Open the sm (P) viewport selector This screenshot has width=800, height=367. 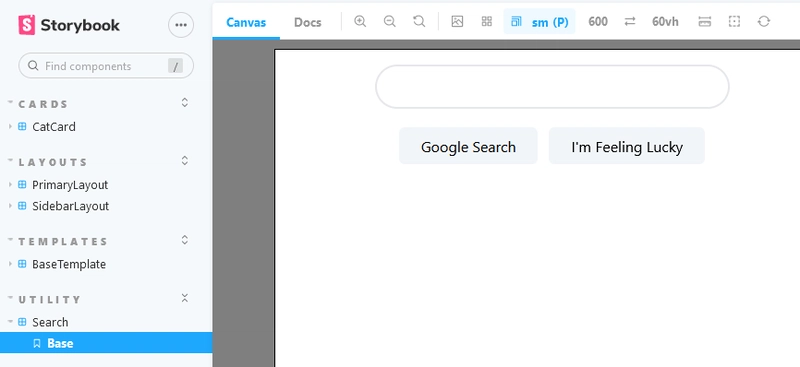(539, 21)
